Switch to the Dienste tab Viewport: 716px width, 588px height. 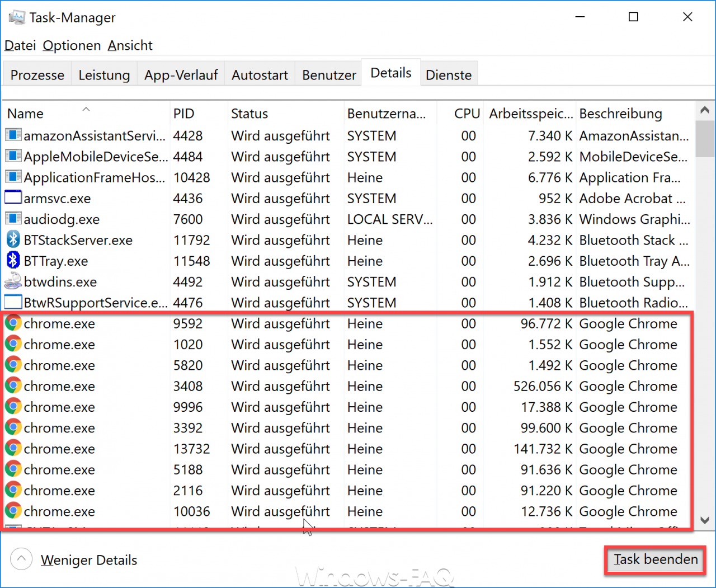449,74
